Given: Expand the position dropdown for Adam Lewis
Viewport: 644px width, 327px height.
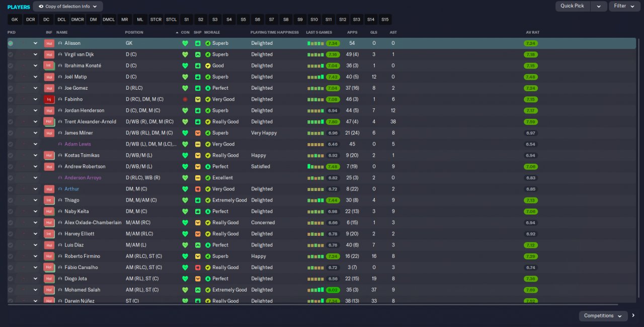Looking at the screenshot, I should [35, 144].
